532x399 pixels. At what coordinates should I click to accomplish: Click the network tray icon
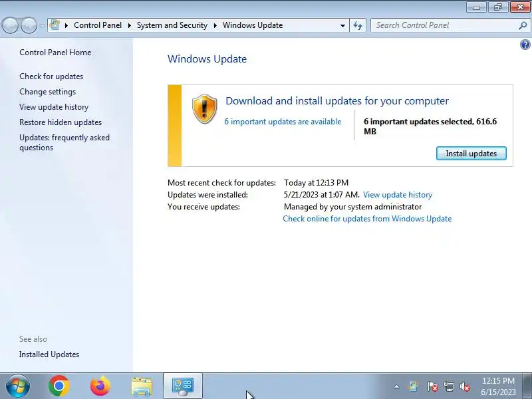point(448,386)
